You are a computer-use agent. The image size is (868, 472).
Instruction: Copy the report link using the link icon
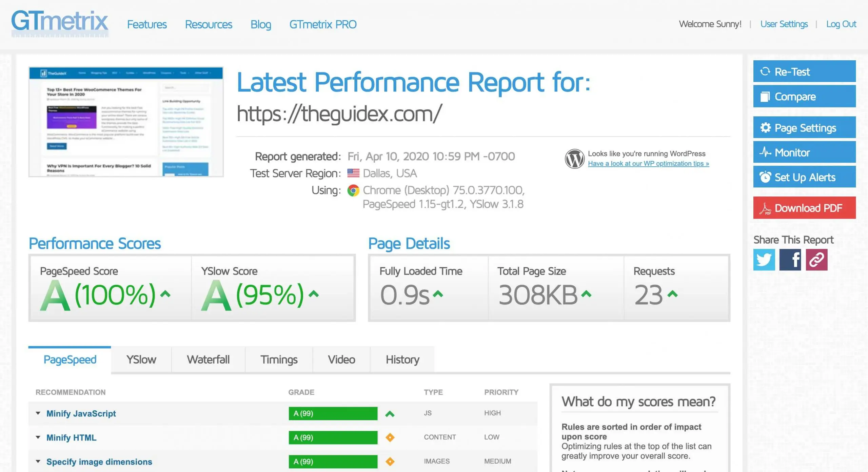[x=817, y=260]
